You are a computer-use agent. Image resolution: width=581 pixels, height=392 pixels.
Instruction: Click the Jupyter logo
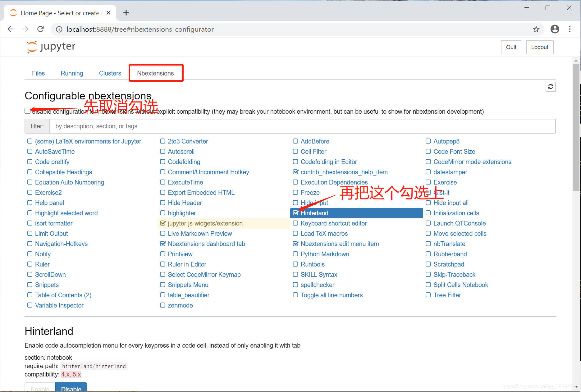51,47
